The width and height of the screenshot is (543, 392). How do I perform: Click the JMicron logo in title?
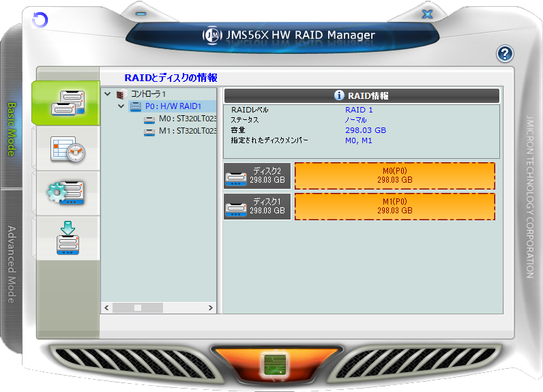(212, 35)
